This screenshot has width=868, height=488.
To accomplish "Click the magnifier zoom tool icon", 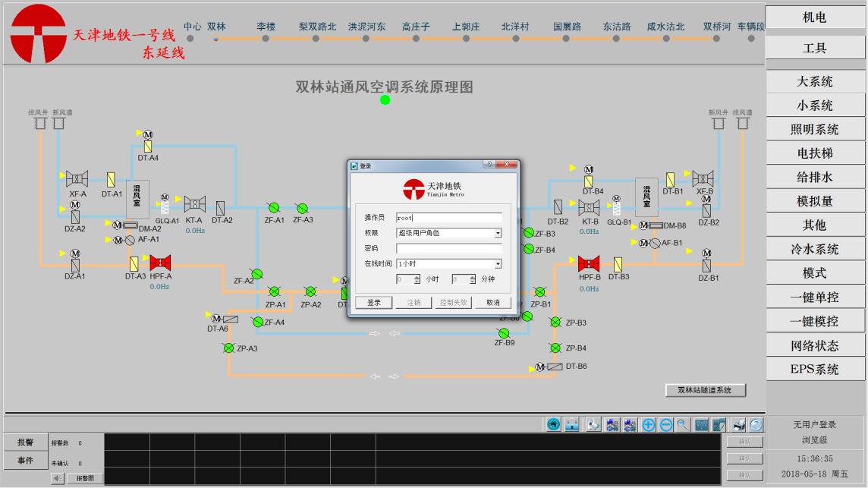I will pos(683,425).
